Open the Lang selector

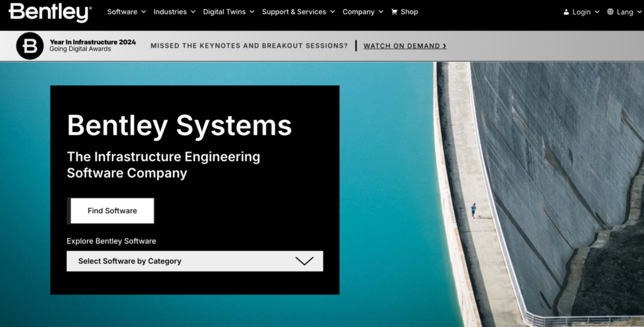625,12
